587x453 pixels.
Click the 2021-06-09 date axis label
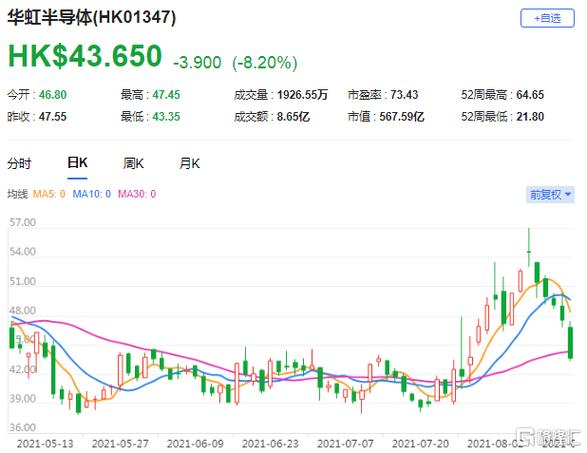point(195,444)
